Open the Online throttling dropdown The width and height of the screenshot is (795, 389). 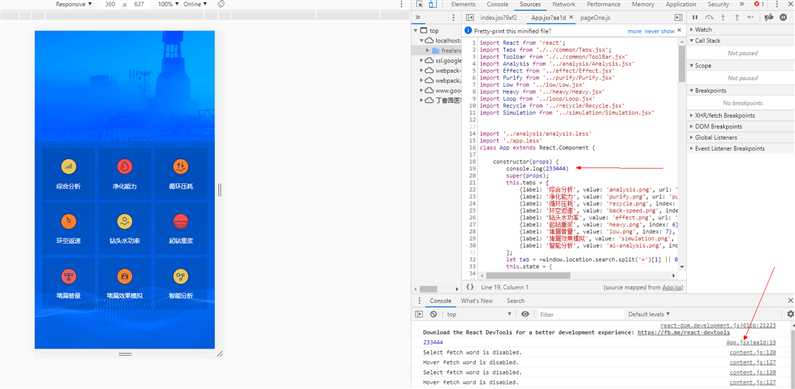[195, 4]
